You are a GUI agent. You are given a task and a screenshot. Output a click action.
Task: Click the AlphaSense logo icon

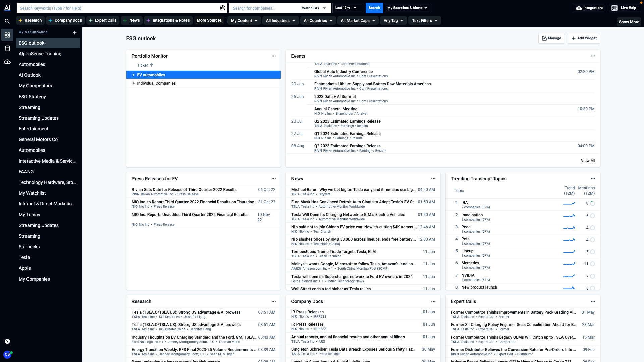(7, 8)
